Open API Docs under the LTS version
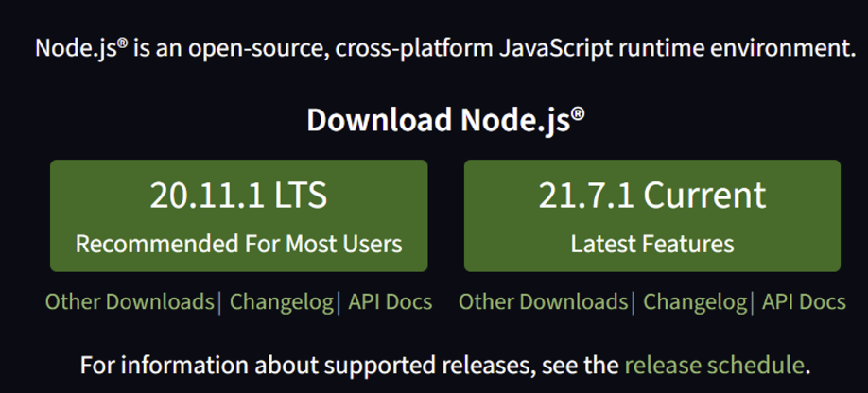This screenshot has height=393, width=868. pos(391,301)
